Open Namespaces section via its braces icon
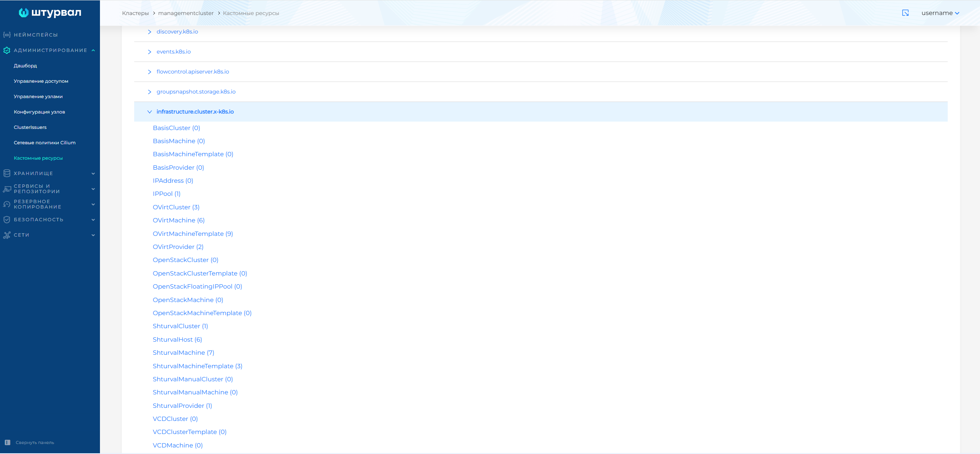The height and width of the screenshot is (454, 980). (x=7, y=35)
